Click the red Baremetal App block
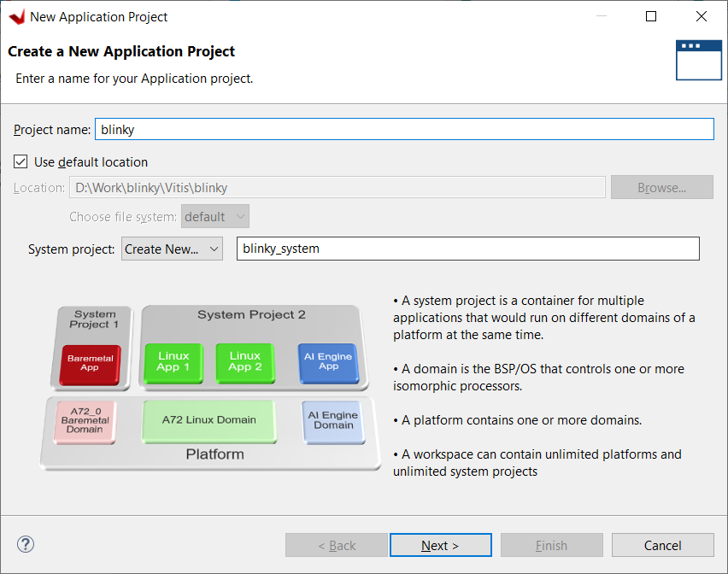728x574 pixels. (x=90, y=364)
